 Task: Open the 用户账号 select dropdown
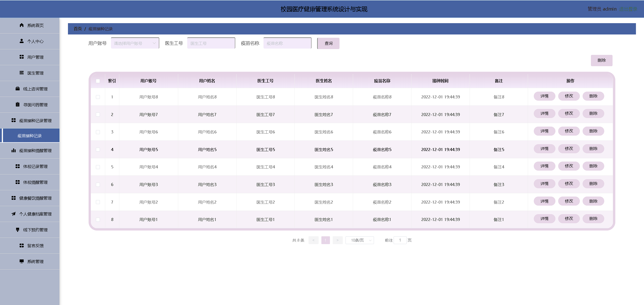point(135,43)
